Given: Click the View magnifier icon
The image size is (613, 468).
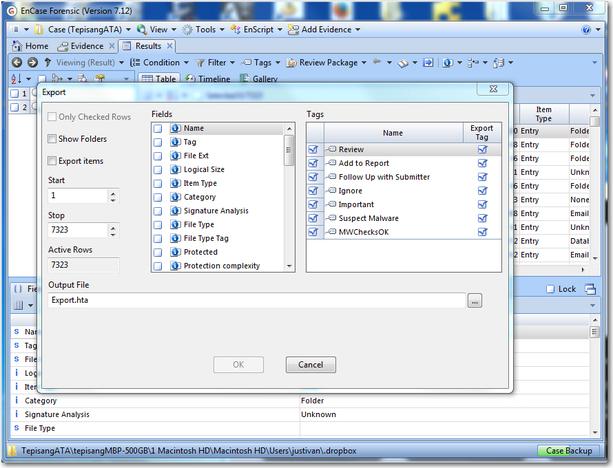Looking at the screenshot, I should tap(142, 30).
